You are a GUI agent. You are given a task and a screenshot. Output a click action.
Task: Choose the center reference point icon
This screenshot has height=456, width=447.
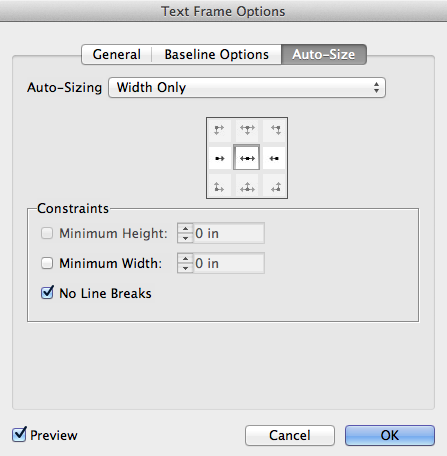(x=247, y=158)
